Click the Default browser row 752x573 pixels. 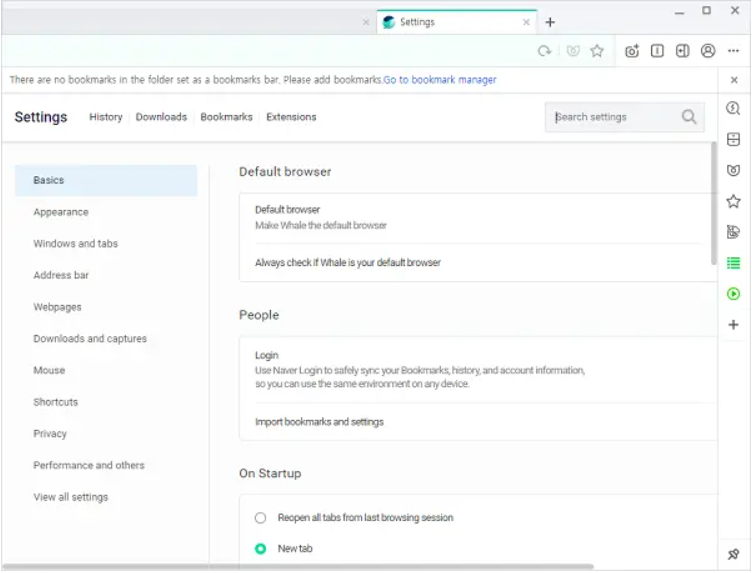coord(478,217)
